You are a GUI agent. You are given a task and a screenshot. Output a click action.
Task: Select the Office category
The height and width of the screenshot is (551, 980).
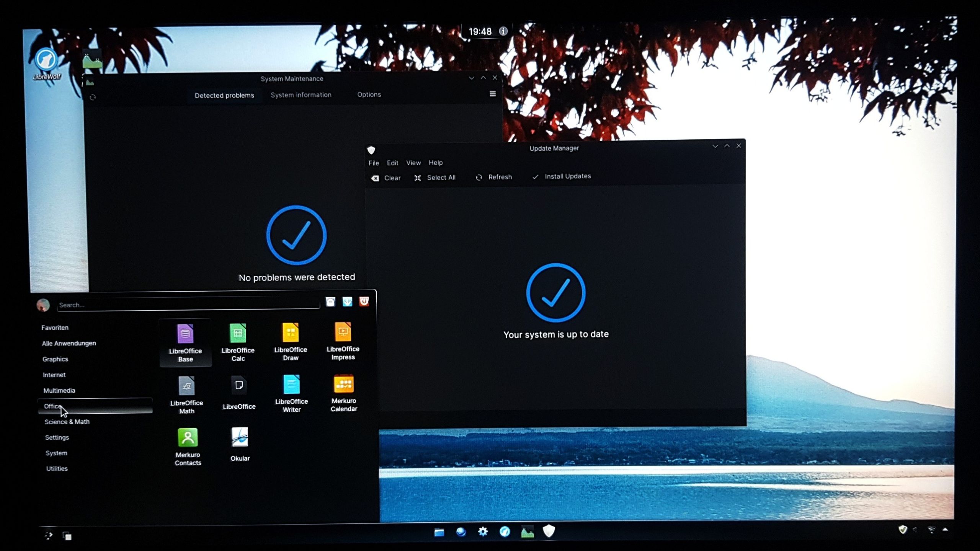(95, 406)
